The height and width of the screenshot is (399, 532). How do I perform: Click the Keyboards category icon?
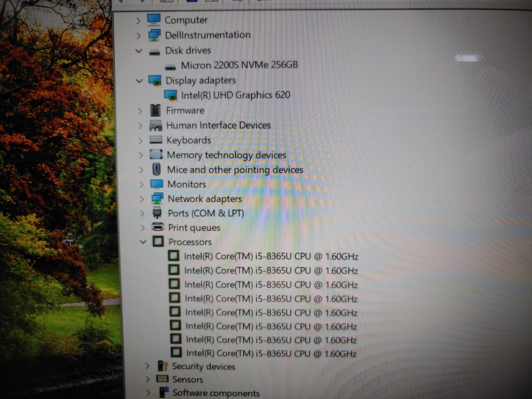[156, 140]
